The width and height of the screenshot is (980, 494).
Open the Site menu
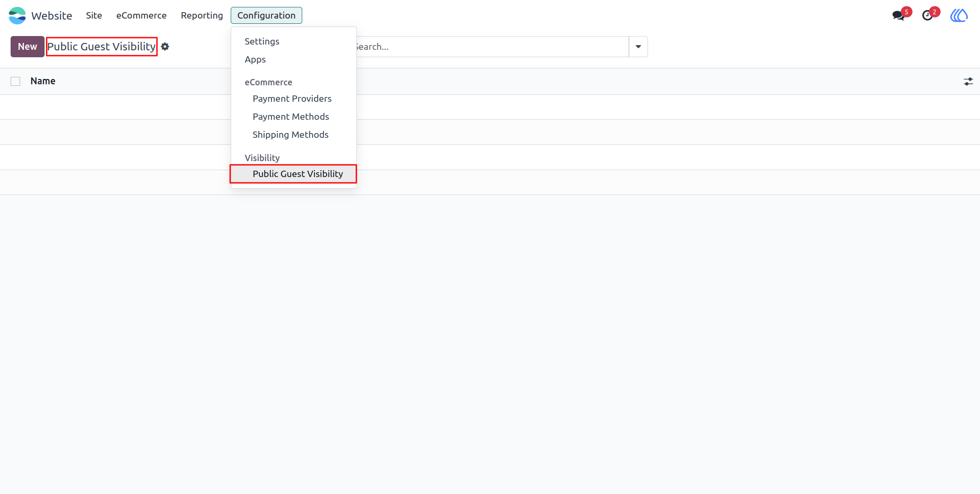coord(94,15)
